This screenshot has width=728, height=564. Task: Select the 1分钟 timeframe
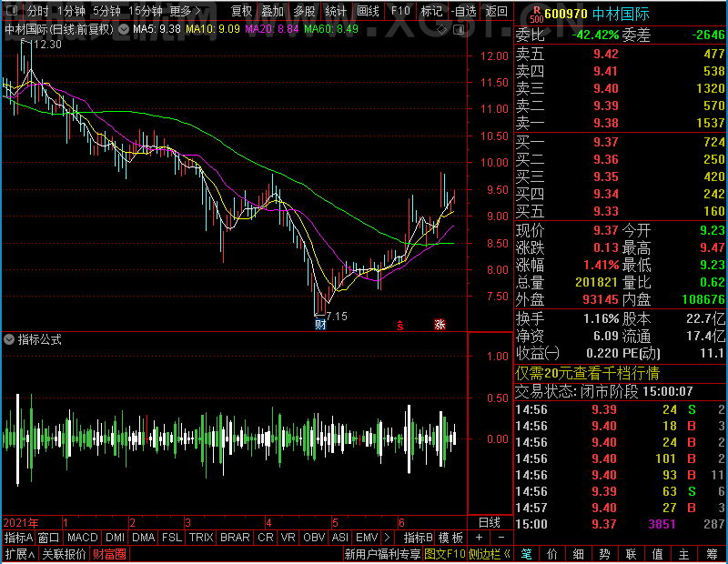click(x=71, y=11)
